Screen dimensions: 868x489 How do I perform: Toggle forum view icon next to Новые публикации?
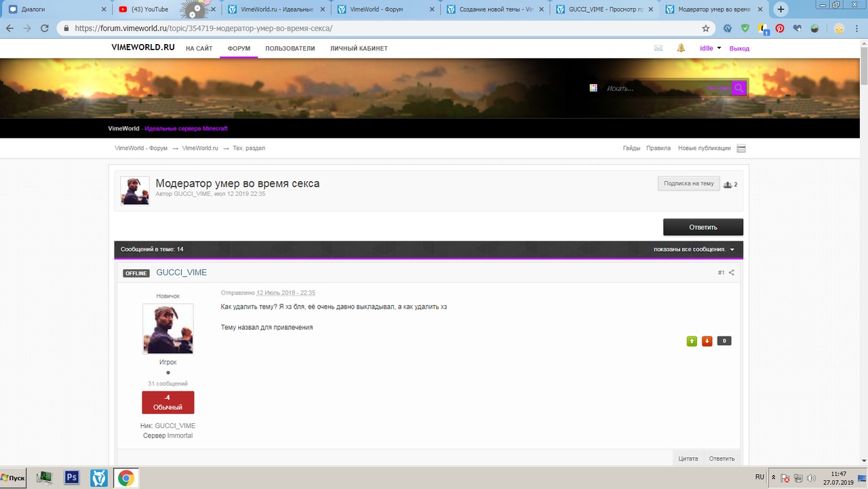pos(741,149)
